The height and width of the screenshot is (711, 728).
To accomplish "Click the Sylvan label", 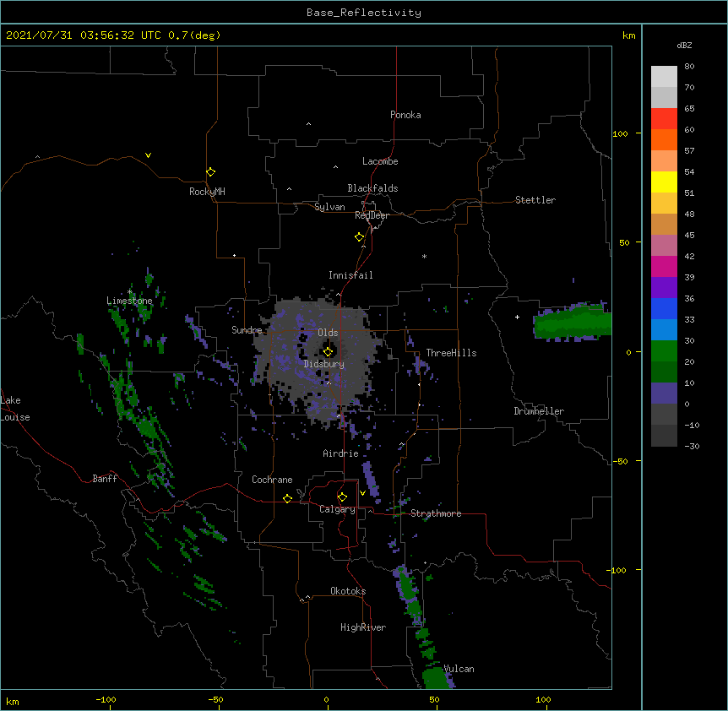I will tap(329, 207).
